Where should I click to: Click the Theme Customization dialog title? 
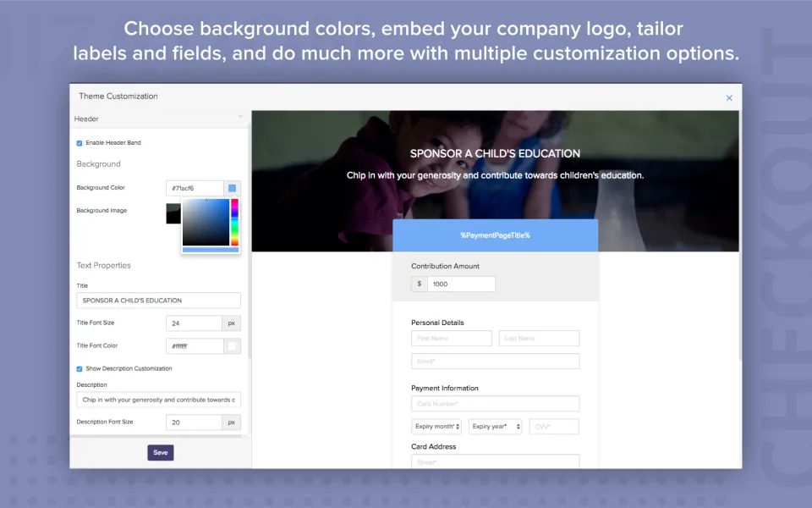click(x=118, y=97)
